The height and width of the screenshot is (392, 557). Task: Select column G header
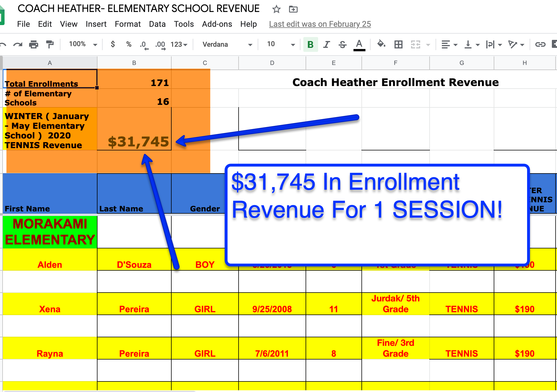[462, 63]
